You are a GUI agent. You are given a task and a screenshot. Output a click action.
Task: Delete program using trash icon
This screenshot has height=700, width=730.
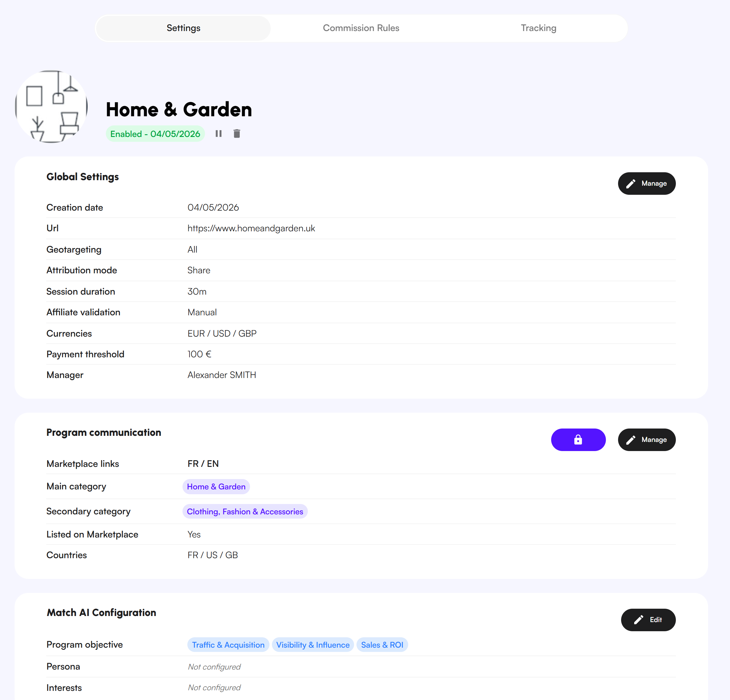[237, 134]
